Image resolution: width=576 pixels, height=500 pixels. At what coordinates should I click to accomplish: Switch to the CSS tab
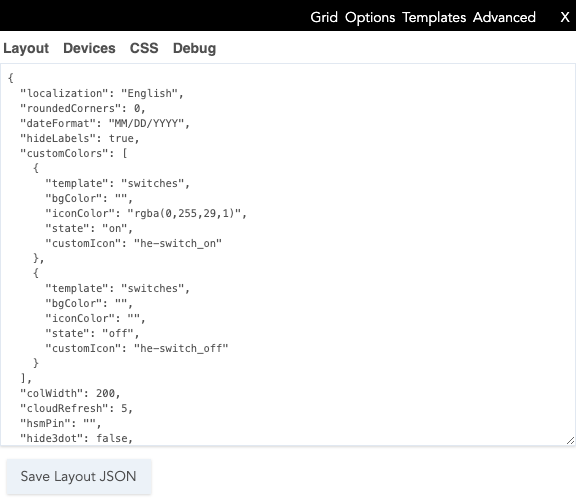click(144, 48)
